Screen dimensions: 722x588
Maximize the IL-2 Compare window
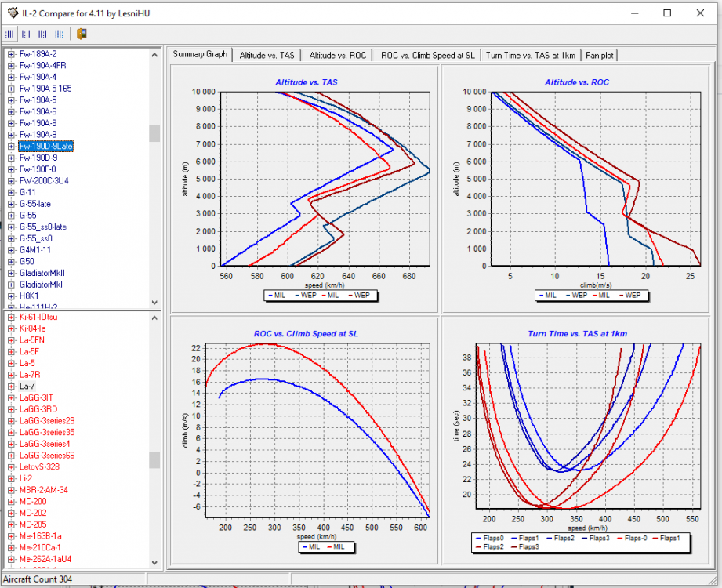pos(667,13)
